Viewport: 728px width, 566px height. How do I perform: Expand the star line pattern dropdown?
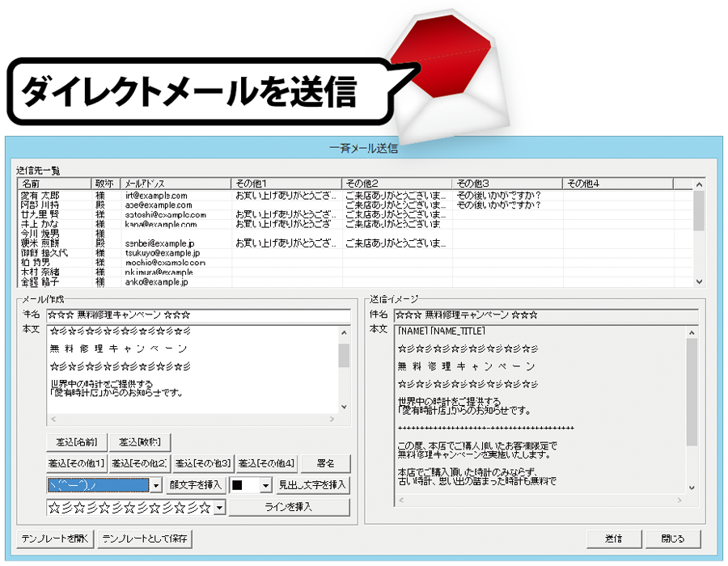(x=218, y=508)
